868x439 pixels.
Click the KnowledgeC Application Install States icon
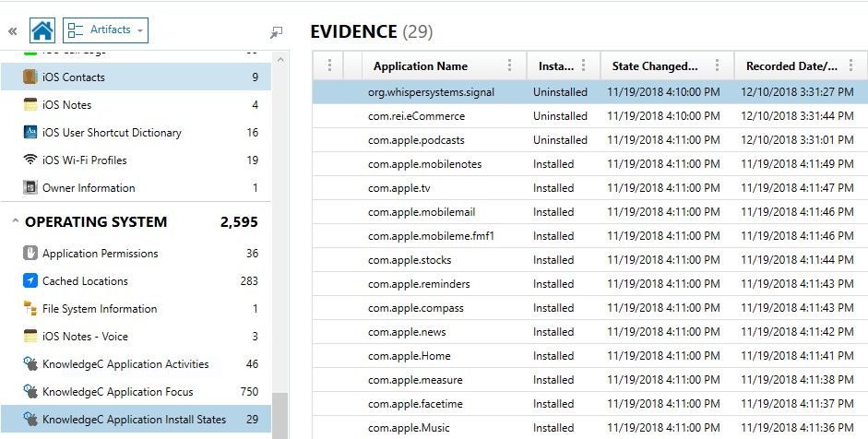[30, 419]
